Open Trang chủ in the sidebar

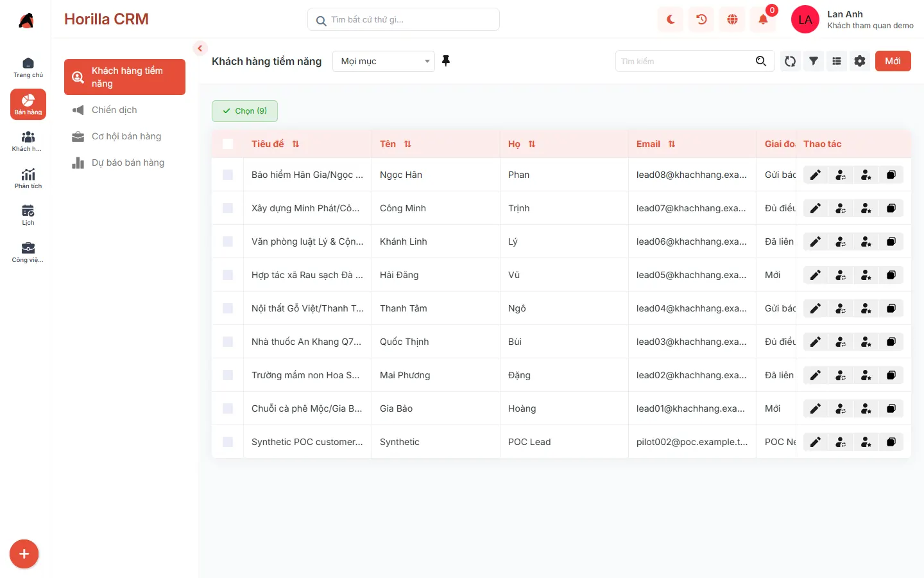[28, 67]
